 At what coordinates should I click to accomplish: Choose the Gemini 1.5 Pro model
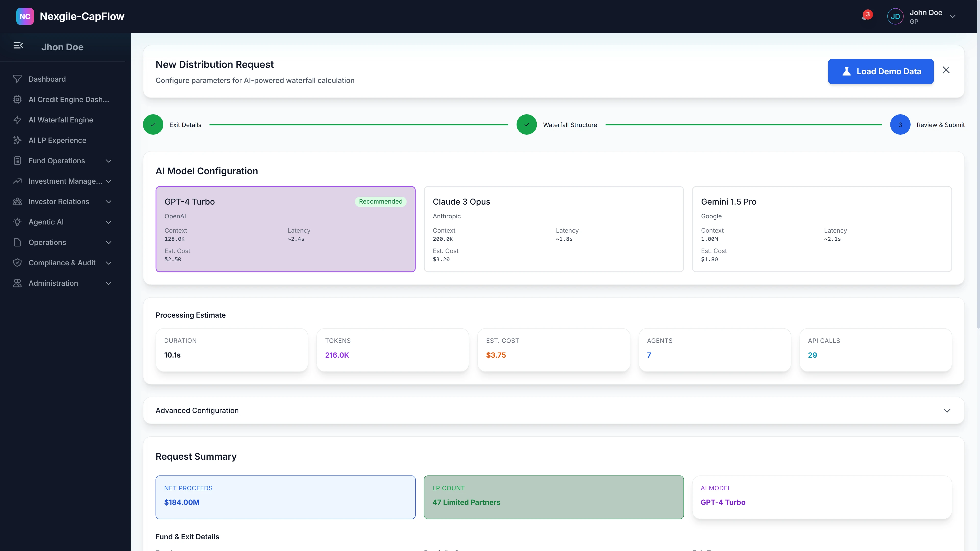coord(822,229)
